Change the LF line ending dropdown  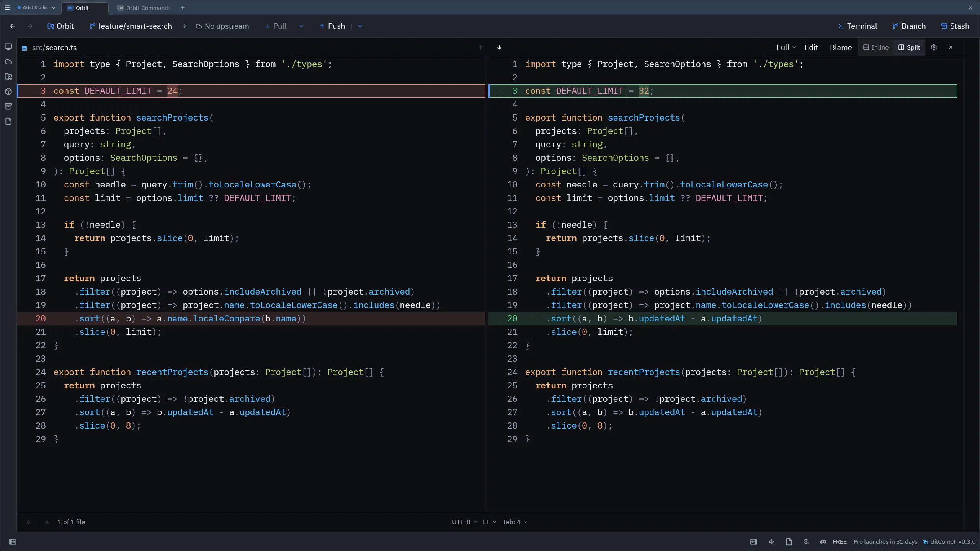click(489, 522)
